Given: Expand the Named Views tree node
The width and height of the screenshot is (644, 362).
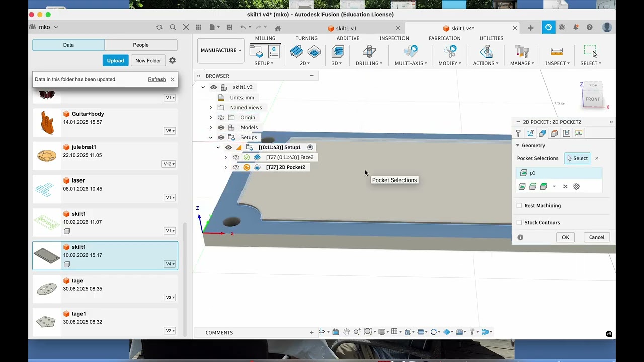Looking at the screenshot, I should click(211, 108).
